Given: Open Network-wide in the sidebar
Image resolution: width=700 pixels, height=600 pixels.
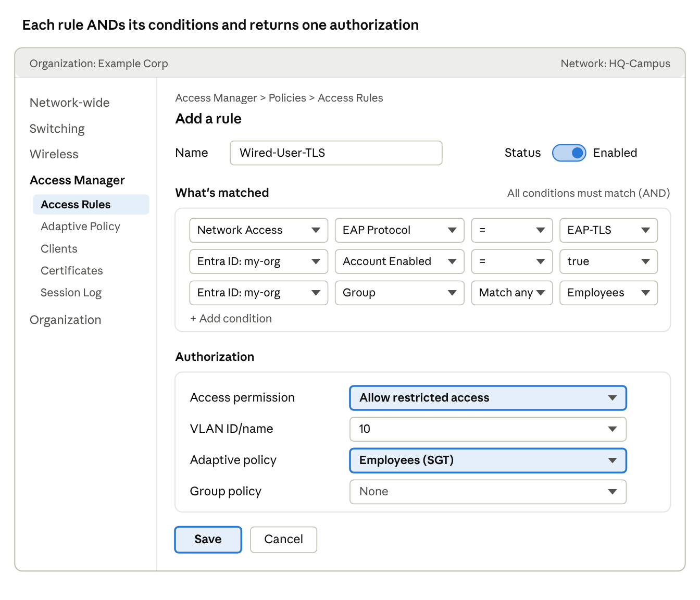Looking at the screenshot, I should click(70, 103).
